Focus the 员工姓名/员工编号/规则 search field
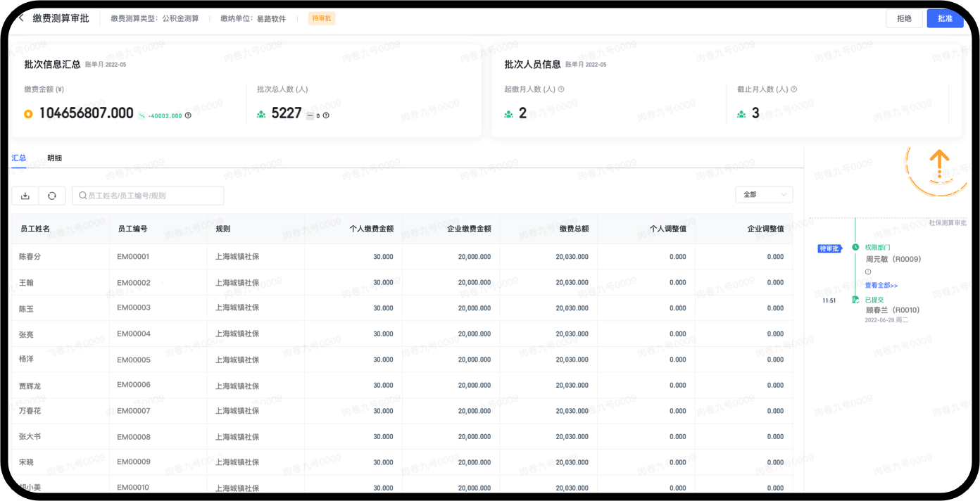The height and width of the screenshot is (501, 980). click(148, 196)
